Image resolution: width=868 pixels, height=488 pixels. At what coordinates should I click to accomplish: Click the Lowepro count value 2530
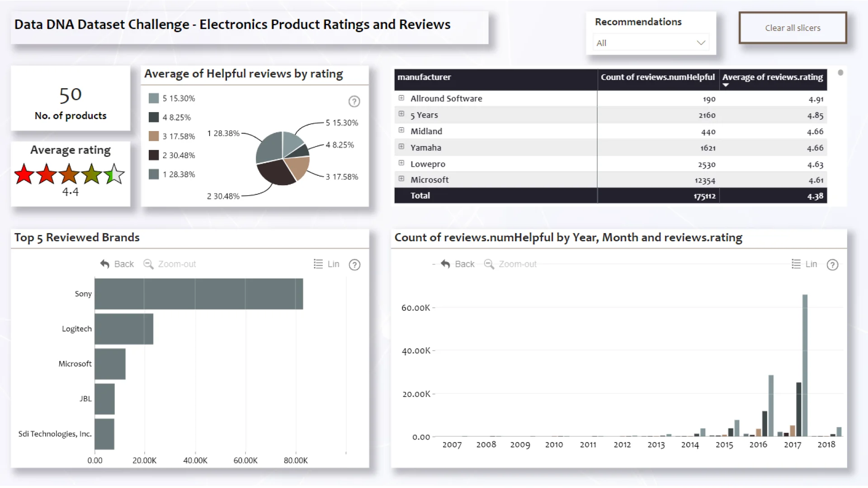coord(707,164)
